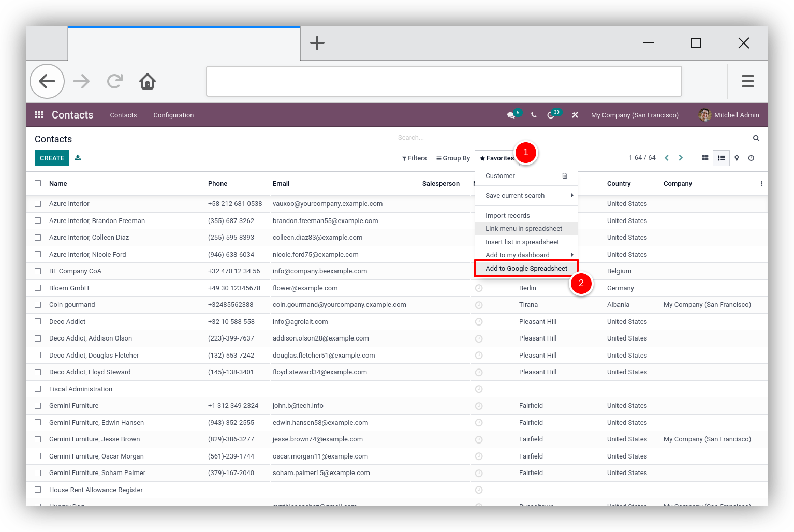
Task: Open the Filters dropdown
Action: [x=414, y=158]
